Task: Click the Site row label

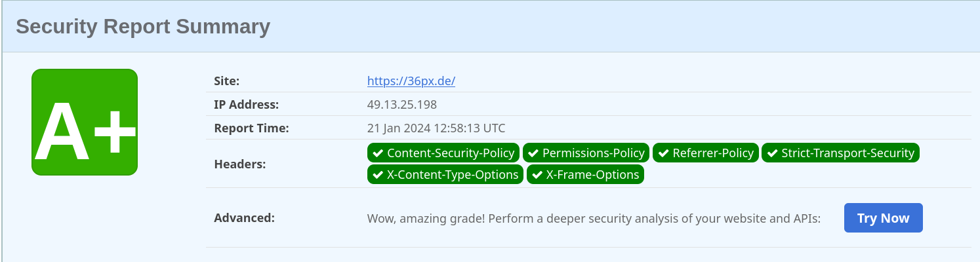Action: point(227,81)
